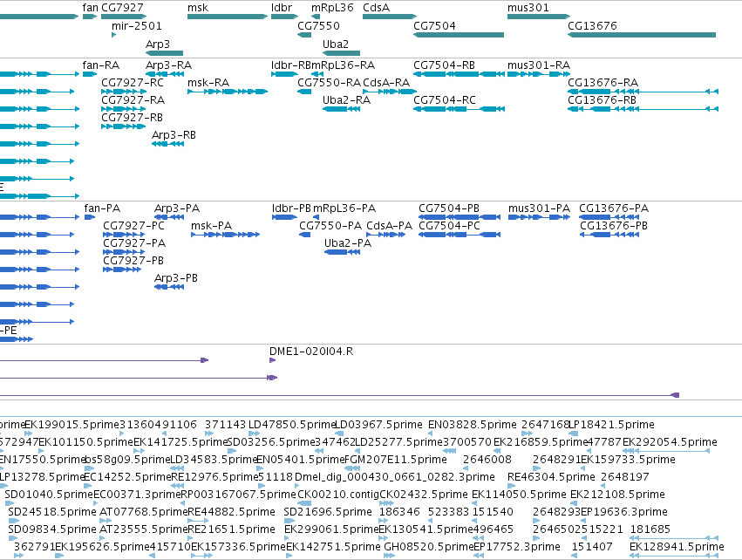Click the CdsA-RA transcript label
This screenshot has height=560, width=742.
(x=386, y=82)
